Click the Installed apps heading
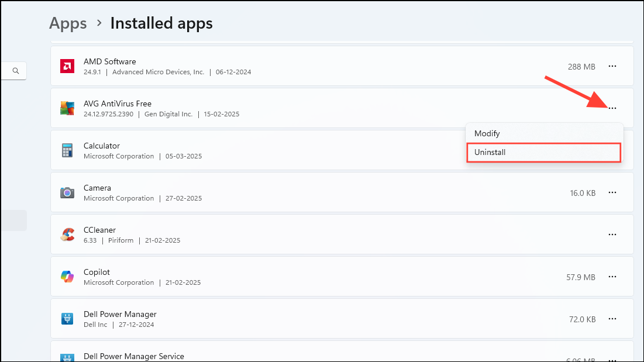 pyautogui.click(x=161, y=23)
